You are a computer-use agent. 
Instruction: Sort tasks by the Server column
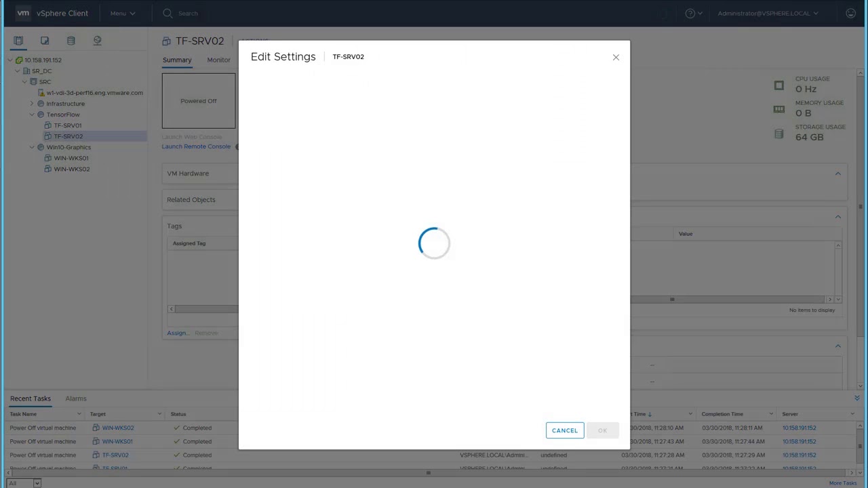pyautogui.click(x=790, y=414)
